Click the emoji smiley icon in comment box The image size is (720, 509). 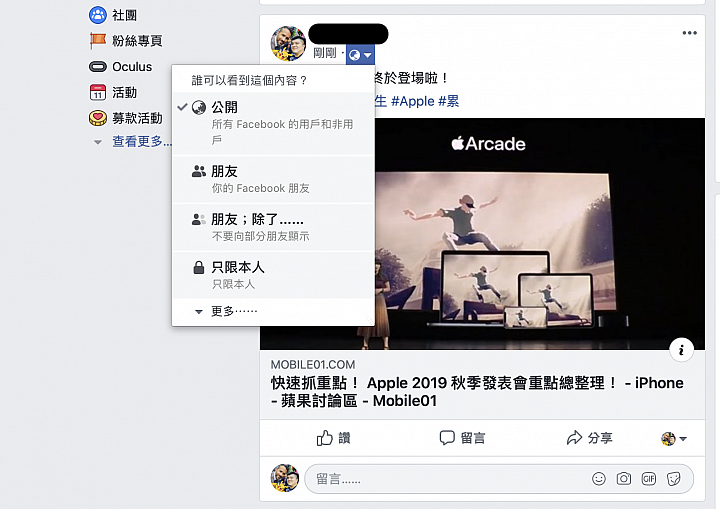[x=599, y=479]
